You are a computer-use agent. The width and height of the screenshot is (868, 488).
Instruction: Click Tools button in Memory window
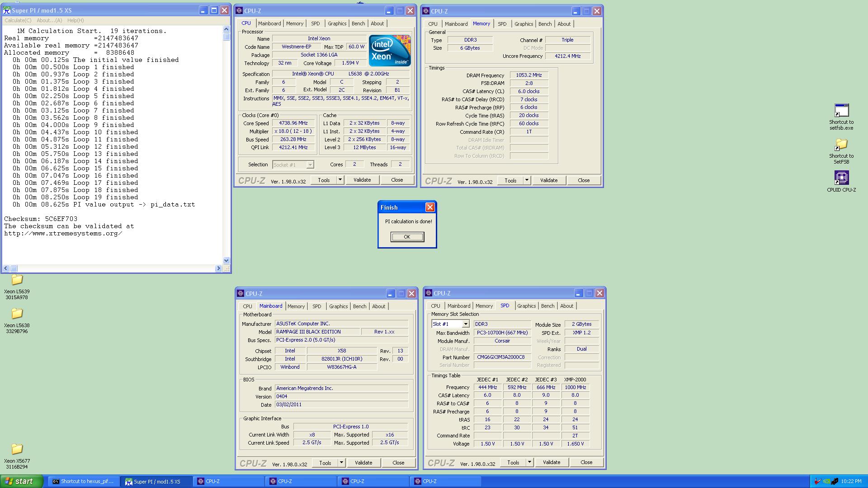[x=510, y=180]
